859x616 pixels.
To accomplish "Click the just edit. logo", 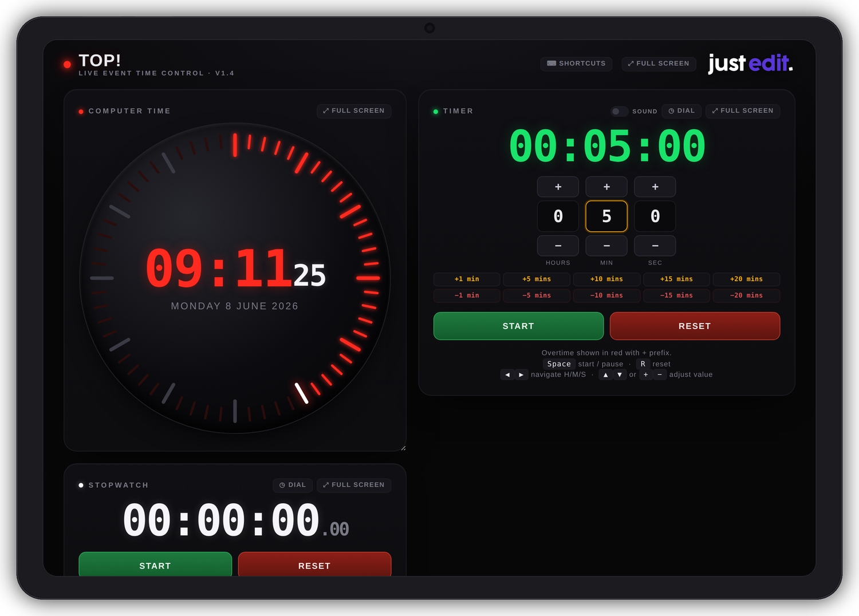I will [750, 63].
